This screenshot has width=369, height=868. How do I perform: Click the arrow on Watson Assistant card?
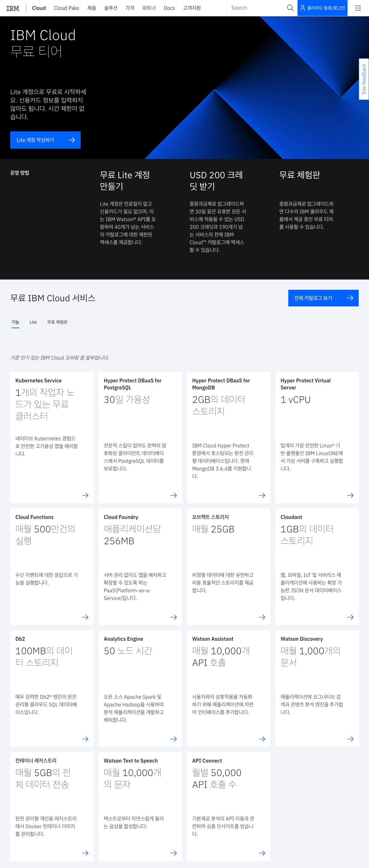(262, 739)
